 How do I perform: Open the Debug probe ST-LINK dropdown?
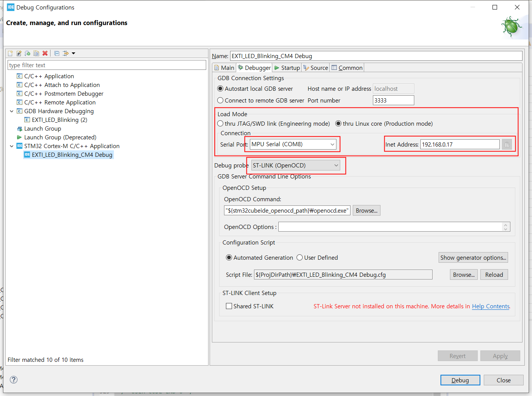click(x=296, y=165)
